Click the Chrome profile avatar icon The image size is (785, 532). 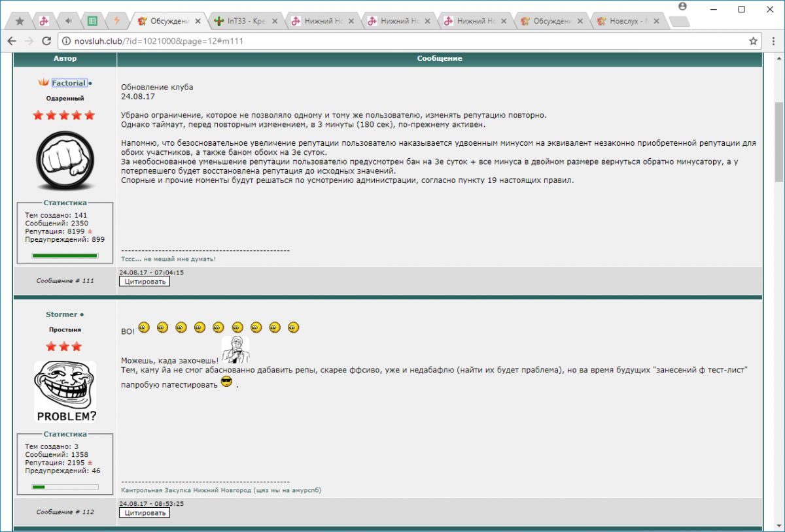(x=683, y=7)
